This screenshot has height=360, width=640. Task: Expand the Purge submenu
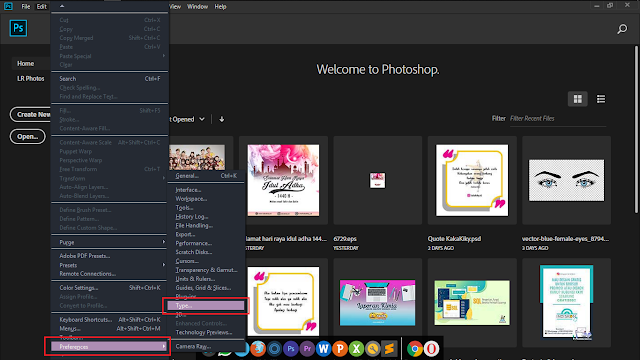click(110, 242)
